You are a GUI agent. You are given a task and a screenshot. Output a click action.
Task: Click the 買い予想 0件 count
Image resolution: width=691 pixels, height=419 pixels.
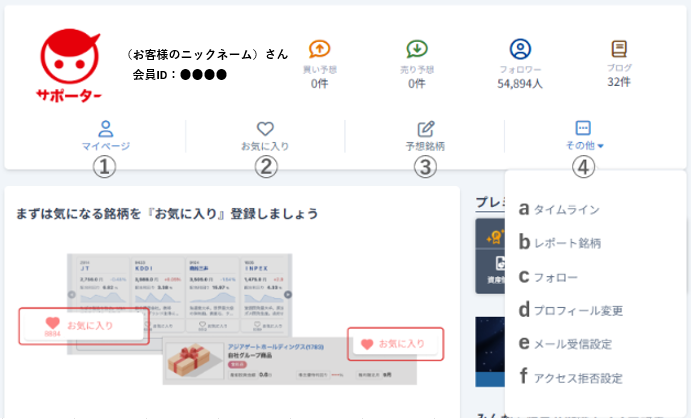click(x=319, y=83)
